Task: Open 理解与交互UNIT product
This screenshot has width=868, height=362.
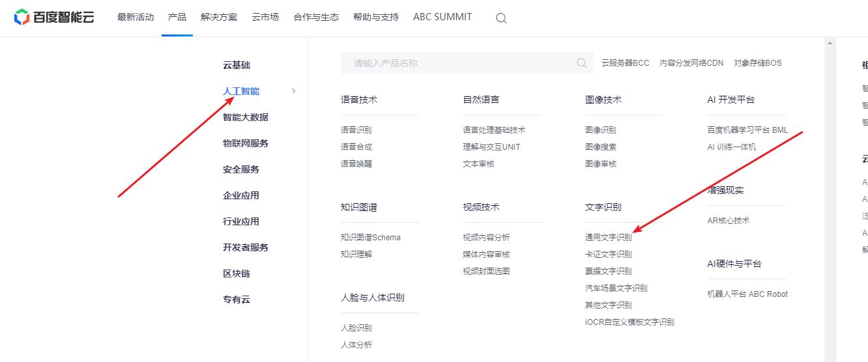Action: point(492,147)
